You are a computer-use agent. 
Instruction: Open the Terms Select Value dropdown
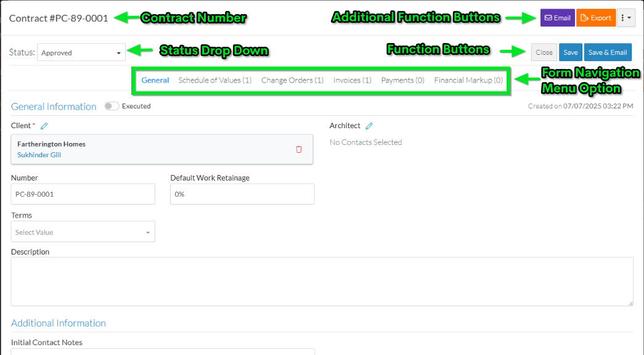(83, 232)
